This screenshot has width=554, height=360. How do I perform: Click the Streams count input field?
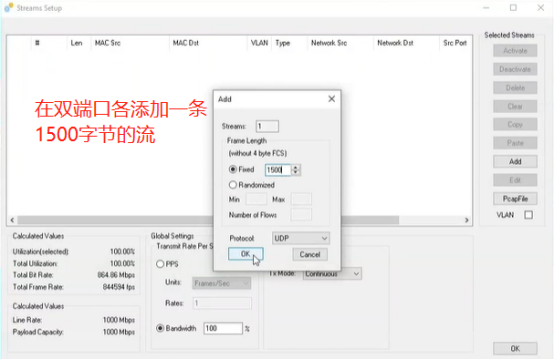pyautogui.click(x=267, y=126)
